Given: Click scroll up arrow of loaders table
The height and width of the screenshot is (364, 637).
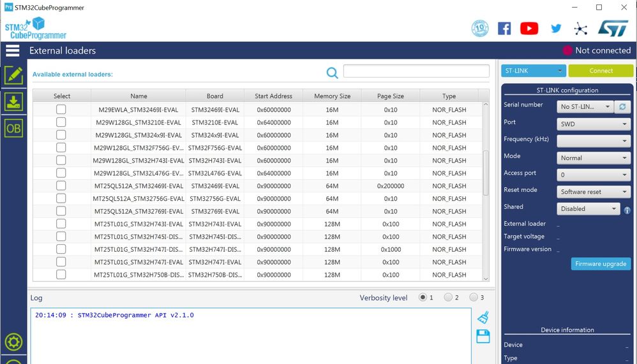Looking at the screenshot, I should coord(486,105).
